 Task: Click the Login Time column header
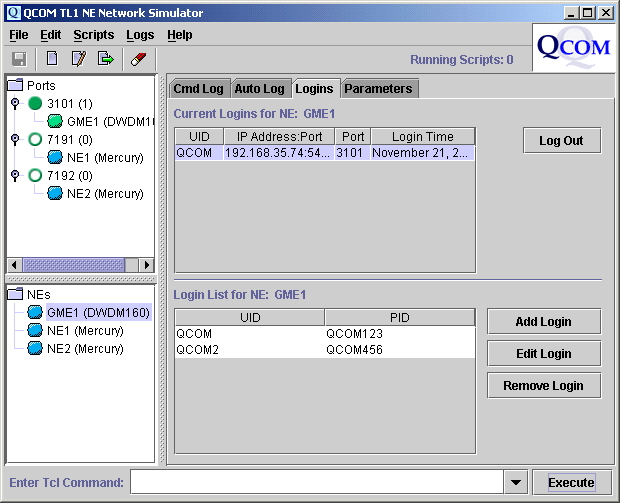coord(423,136)
